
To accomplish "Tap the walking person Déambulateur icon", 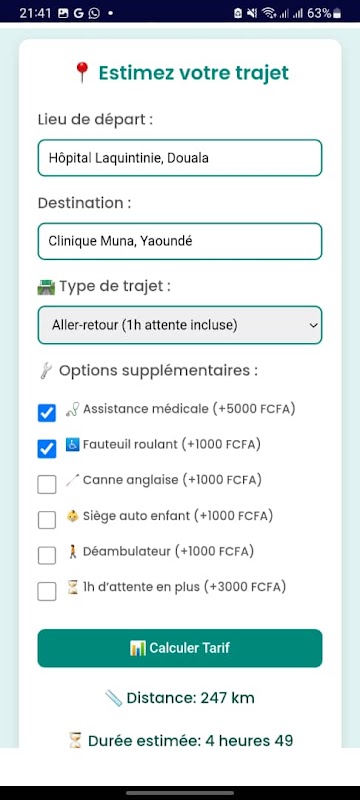I will (x=72, y=552).
